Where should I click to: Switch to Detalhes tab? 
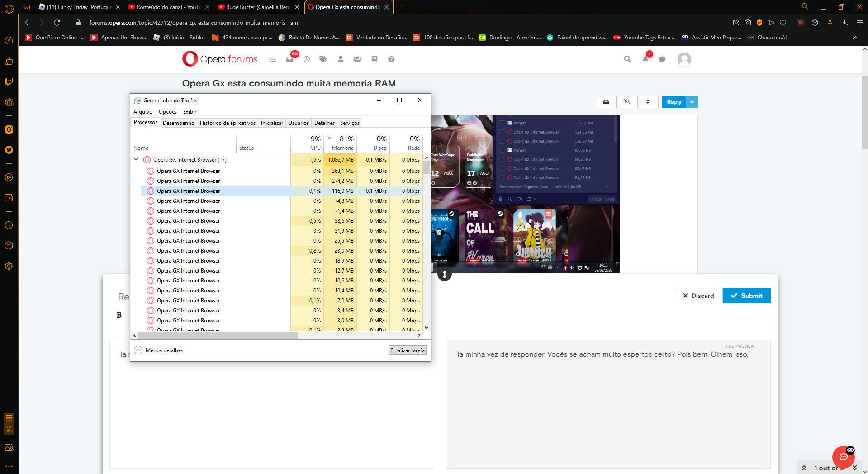point(324,123)
